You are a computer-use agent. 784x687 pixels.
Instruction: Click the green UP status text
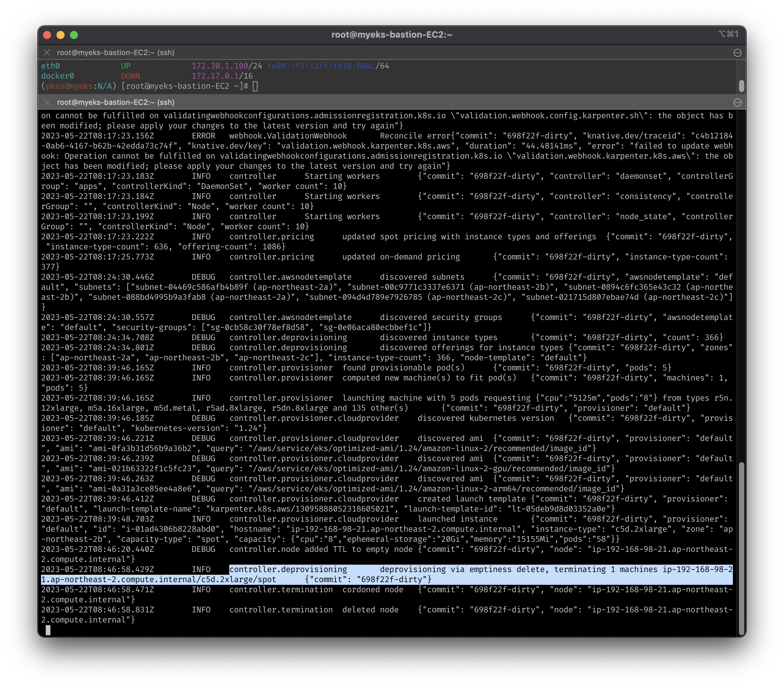coord(126,66)
